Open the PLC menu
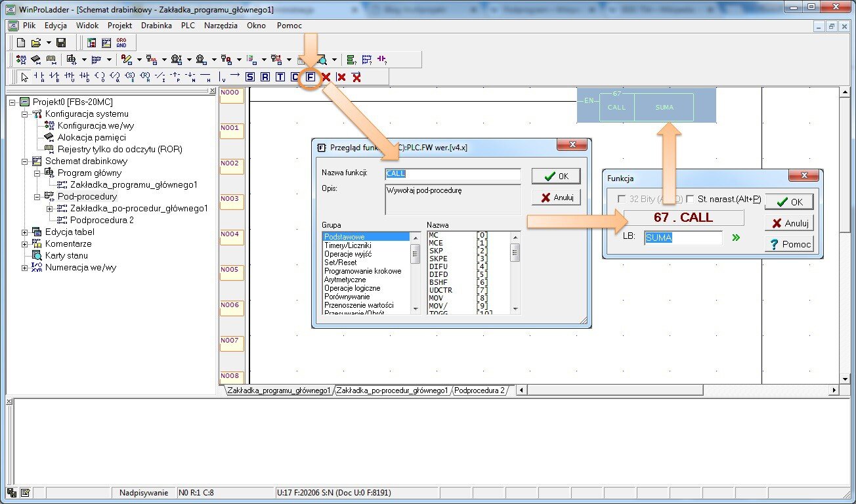856x504 pixels. [x=188, y=26]
